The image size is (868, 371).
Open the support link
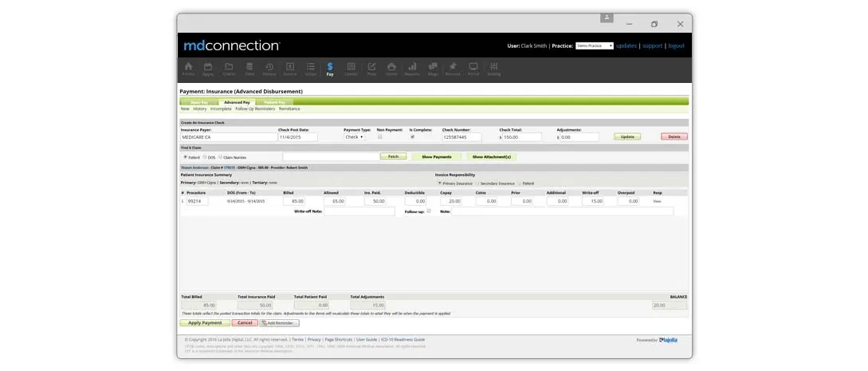tap(652, 46)
